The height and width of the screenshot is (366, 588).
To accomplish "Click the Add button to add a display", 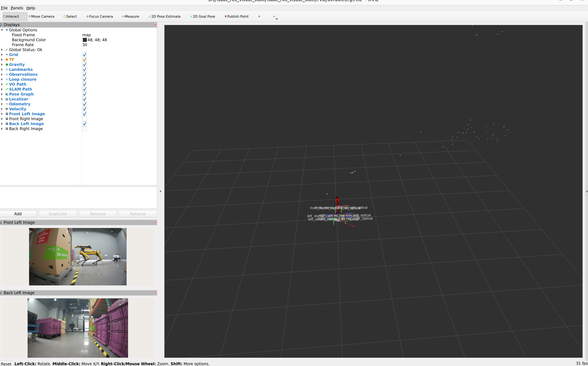I will (x=18, y=214).
